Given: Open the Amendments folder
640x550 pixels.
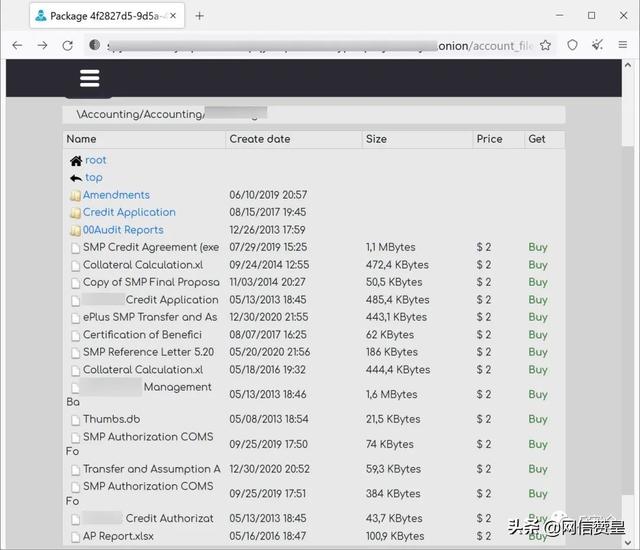Looking at the screenshot, I should click(x=116, y=195).
